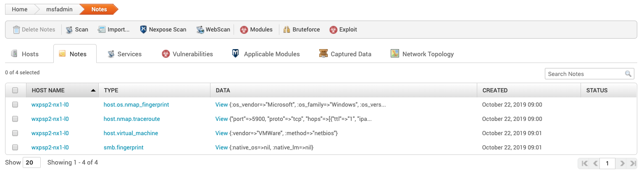Open the host.nmap.traceroute type link

point(131,119)
